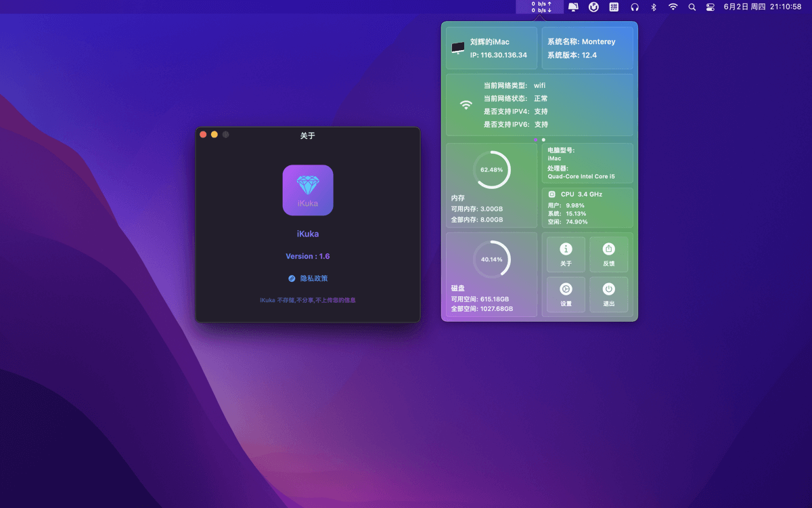812x508 pixels.
Task: Click the Version : 1.6 text
Action: (308, 256)
